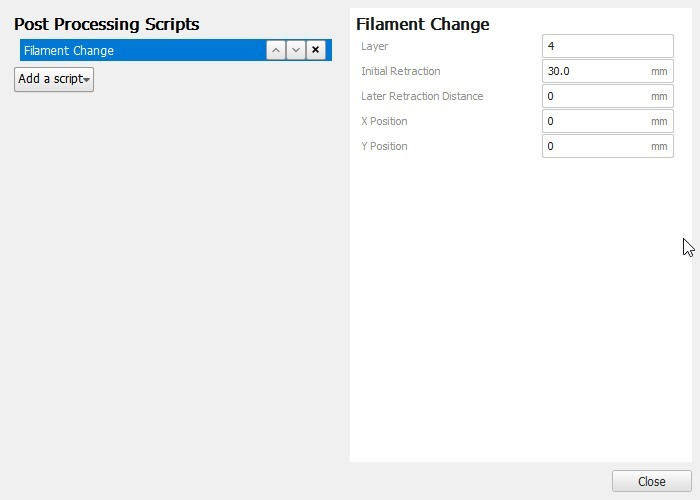Click the Y Position label
This screenshot has height=500, width=700.
point(384,146)
